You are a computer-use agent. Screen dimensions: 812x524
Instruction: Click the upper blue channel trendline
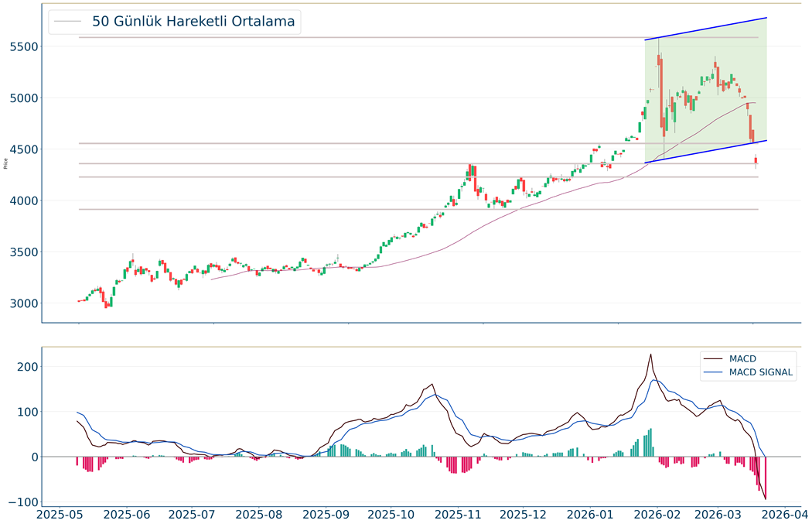click(x=705, y=29)
